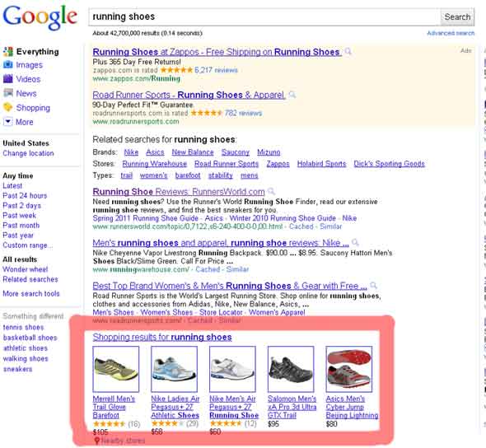Click the New Balance brand link
This screenshot has width=486, height=448.
click(193, 152)
